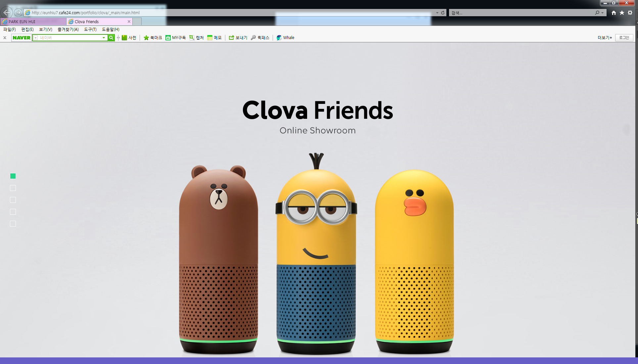Select the fourth page indicator square
Screen dimensions: 638x364
point(13,212)
